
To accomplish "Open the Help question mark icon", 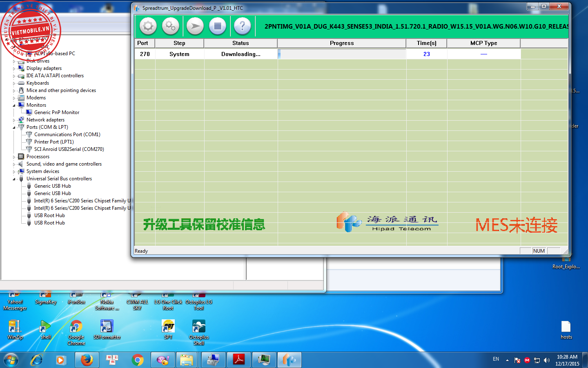I will tap(242, 27).
